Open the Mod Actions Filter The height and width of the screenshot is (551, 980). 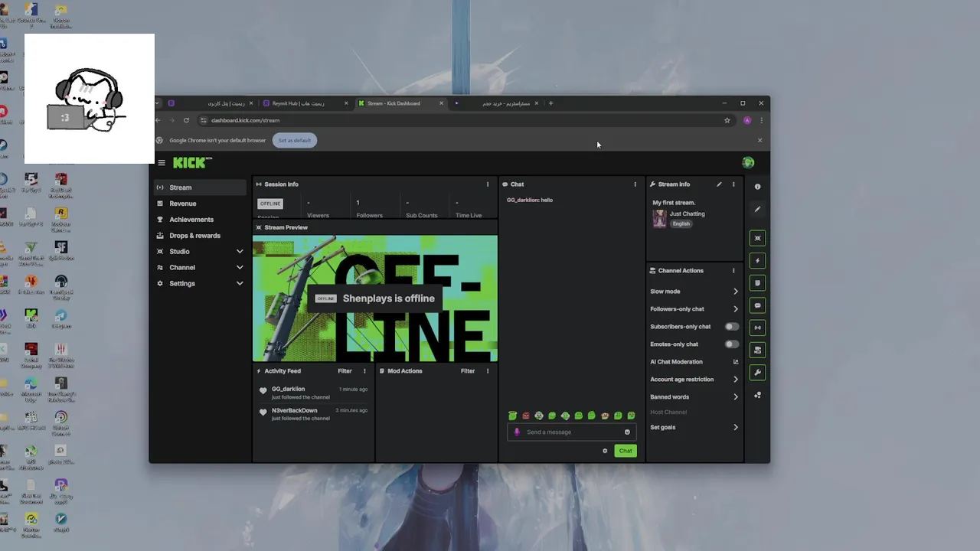pos(468,371)
